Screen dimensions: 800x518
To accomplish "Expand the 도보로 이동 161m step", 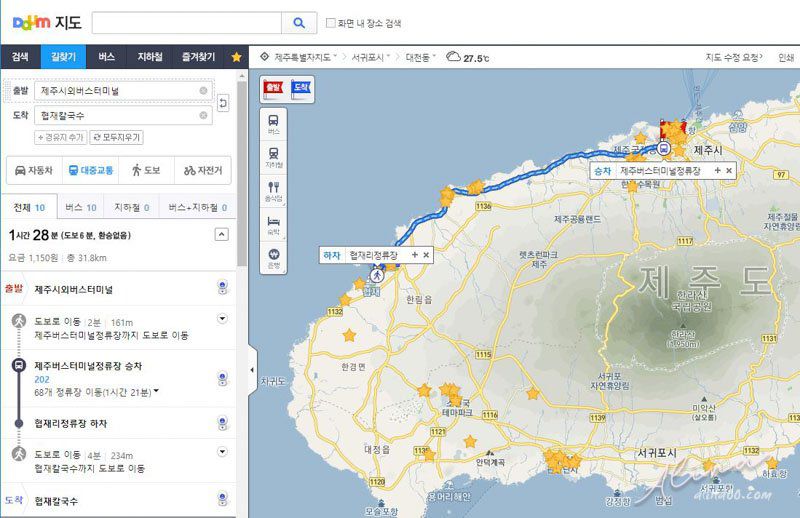I will click(x=222, y=319).
